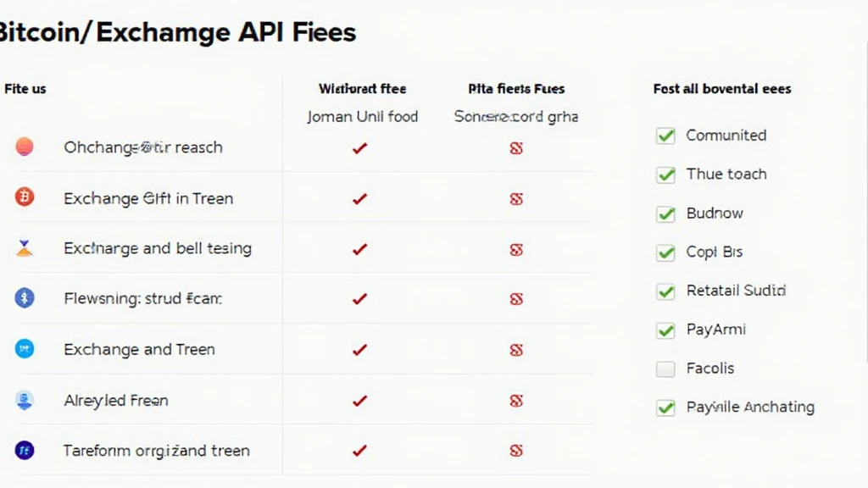Click the red Bitcoin icon next to Exchange Gift
This screenshot has width=868, height=488.
(25, 197)
